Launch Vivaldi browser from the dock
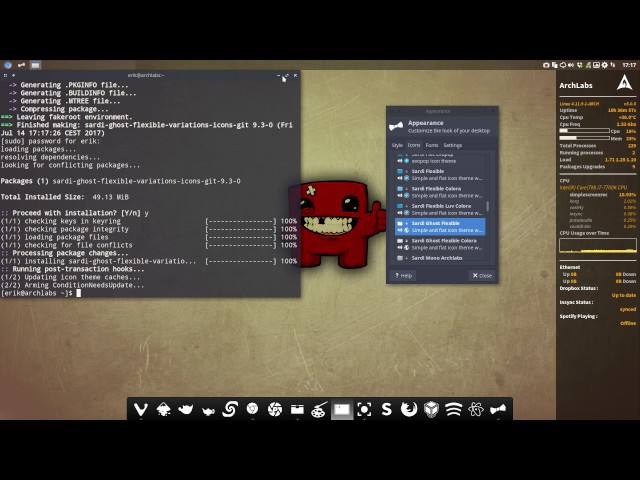640x480 pixels. [x=141, y=409]
